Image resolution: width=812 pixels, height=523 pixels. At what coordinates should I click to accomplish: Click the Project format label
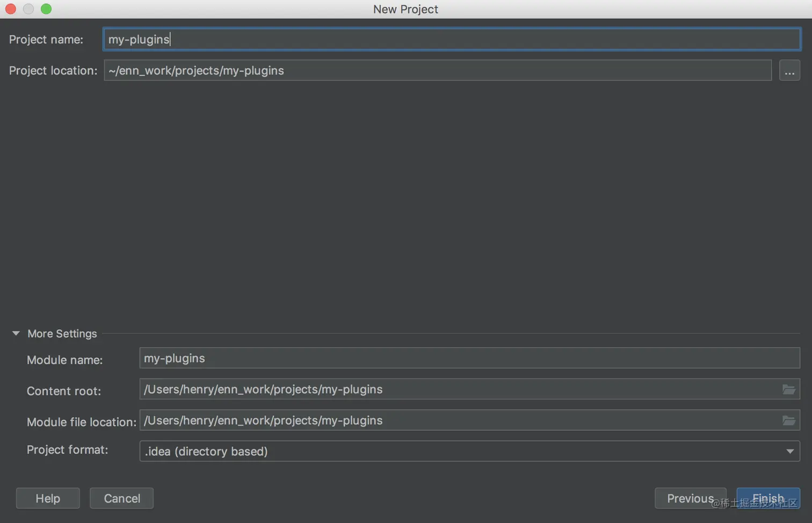point(68,449)
